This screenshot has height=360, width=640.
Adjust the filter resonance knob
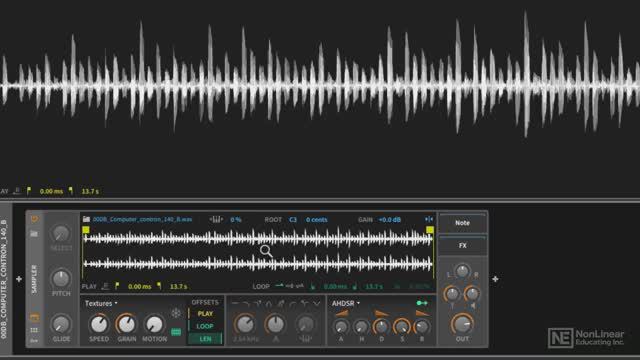[275, 324]
